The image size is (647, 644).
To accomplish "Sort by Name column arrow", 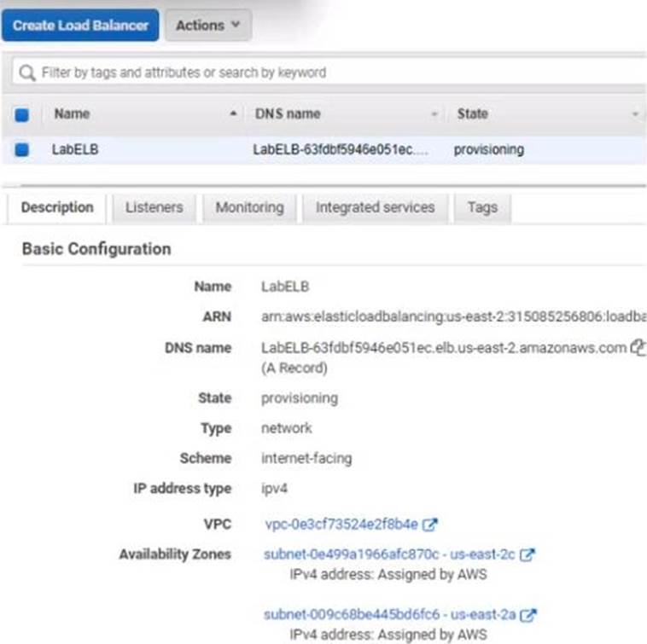I will 234,114.
